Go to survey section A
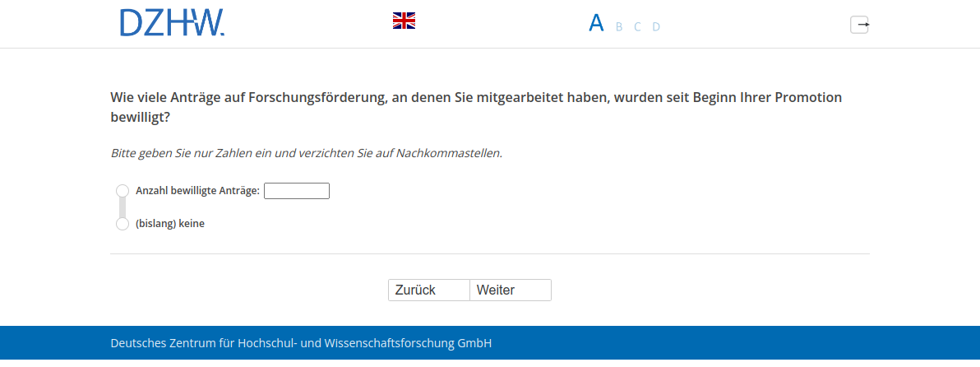 (x=596, y=23)
